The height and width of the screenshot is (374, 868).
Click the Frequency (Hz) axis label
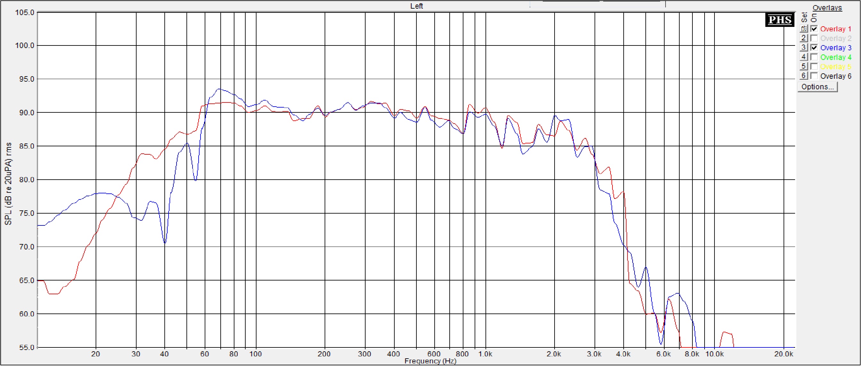(430, 362)
